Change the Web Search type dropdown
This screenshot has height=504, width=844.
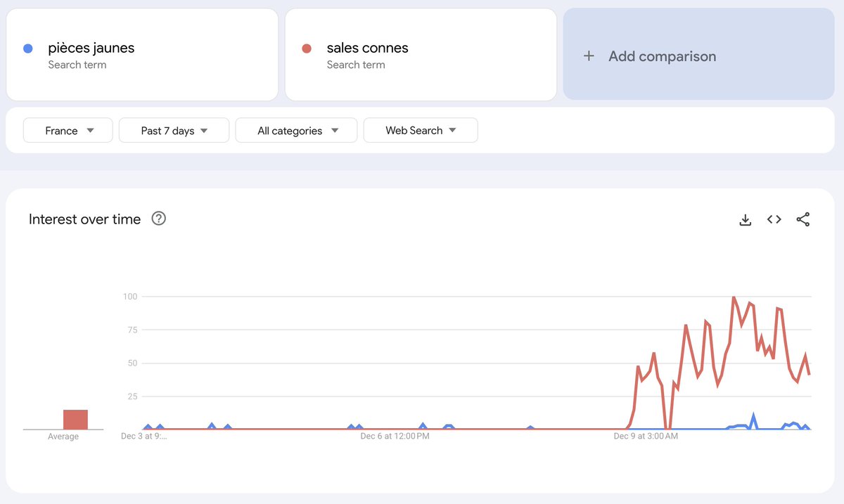pos(421,130)
